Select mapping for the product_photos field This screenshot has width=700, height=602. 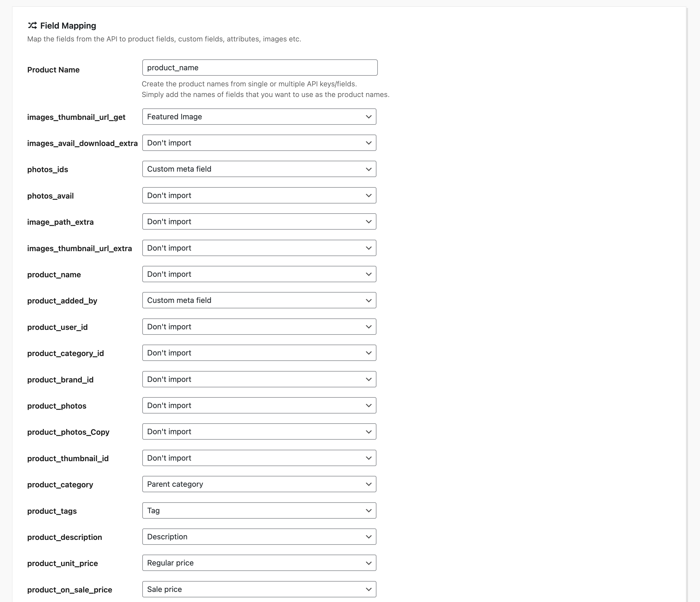[x=259, y=405]
